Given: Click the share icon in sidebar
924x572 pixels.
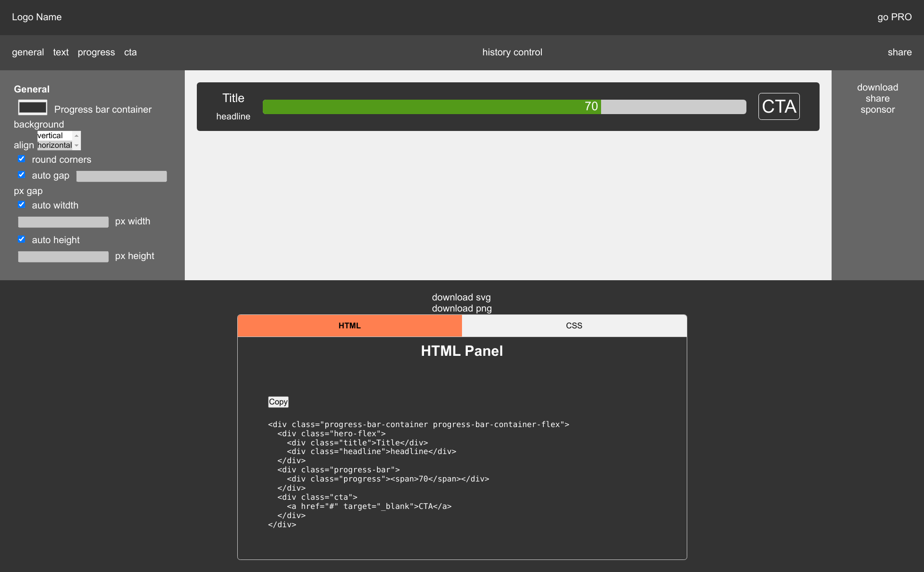Looking at the screenshot, I should (878, 98).
